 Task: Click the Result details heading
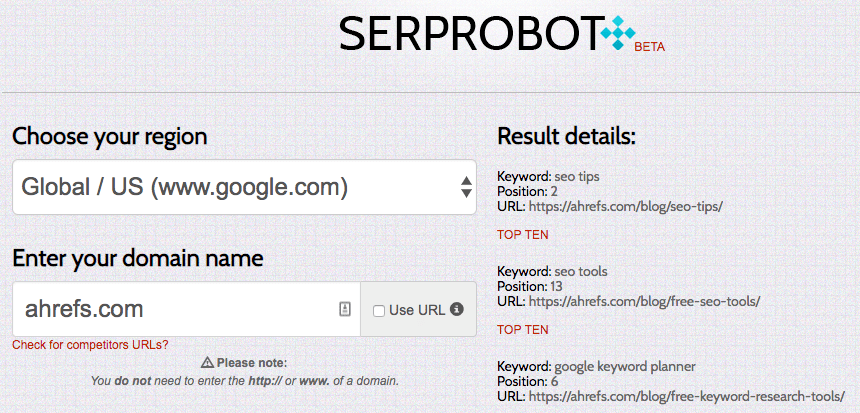[566, 136]
